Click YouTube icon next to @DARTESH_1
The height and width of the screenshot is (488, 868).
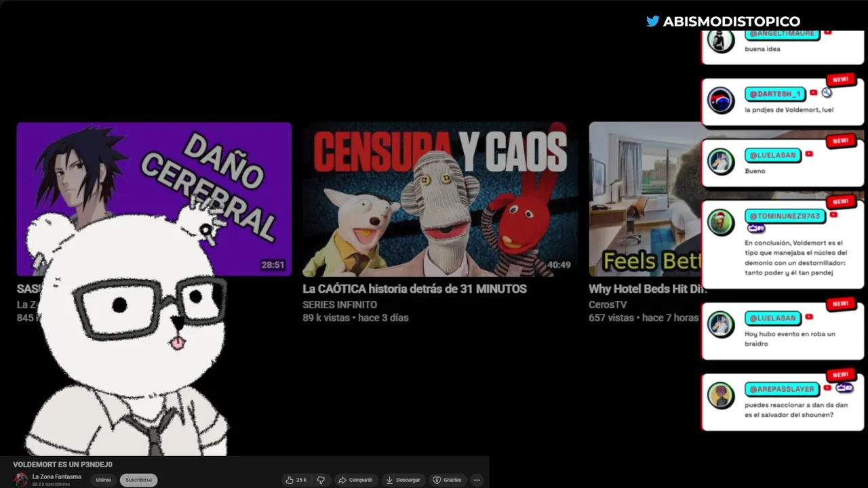point(814,93)
